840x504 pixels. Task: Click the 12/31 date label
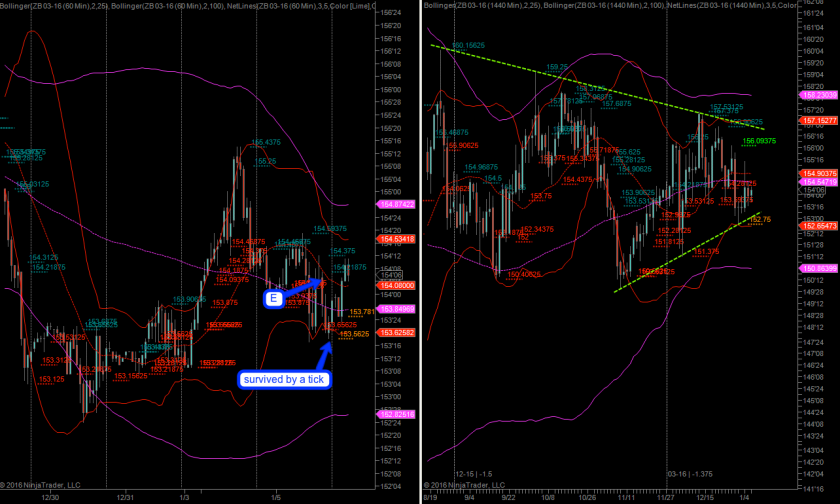click(125, 497)
